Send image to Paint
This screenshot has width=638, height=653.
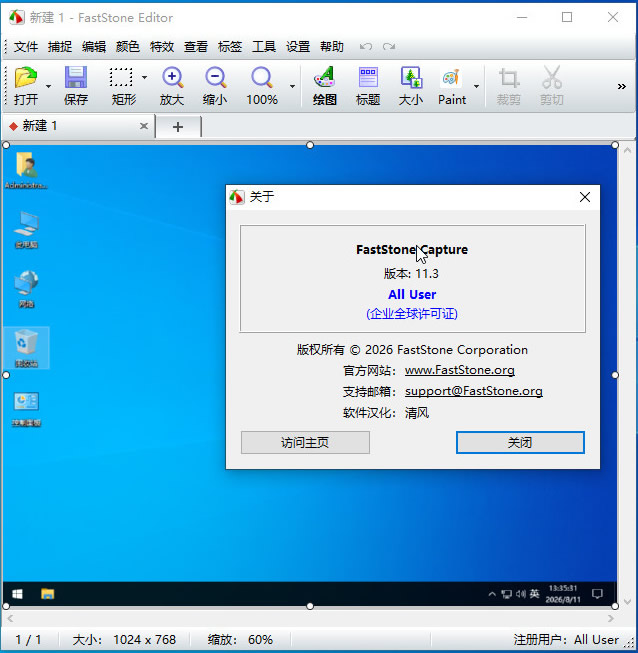coord(452,85)
